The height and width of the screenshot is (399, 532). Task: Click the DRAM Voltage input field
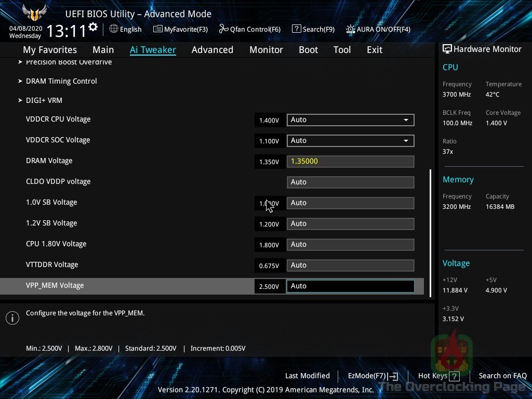pos(350,162)
